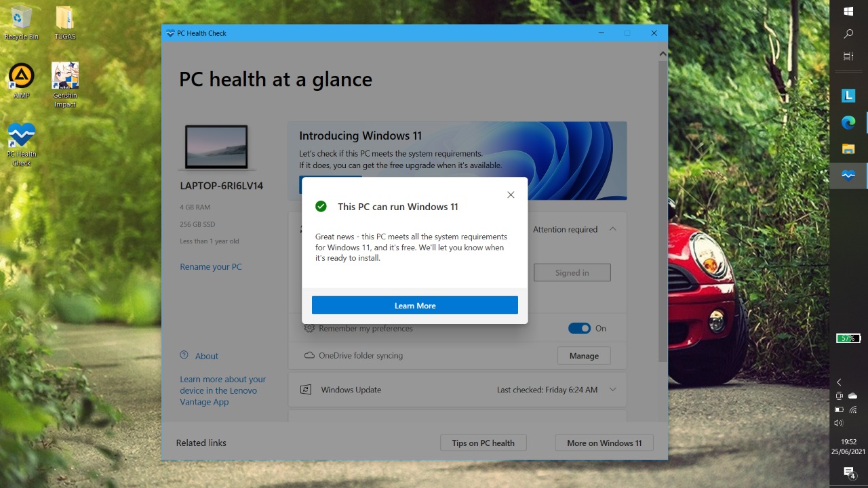
Task: Open the About link
Action: [x=207, y=356]
